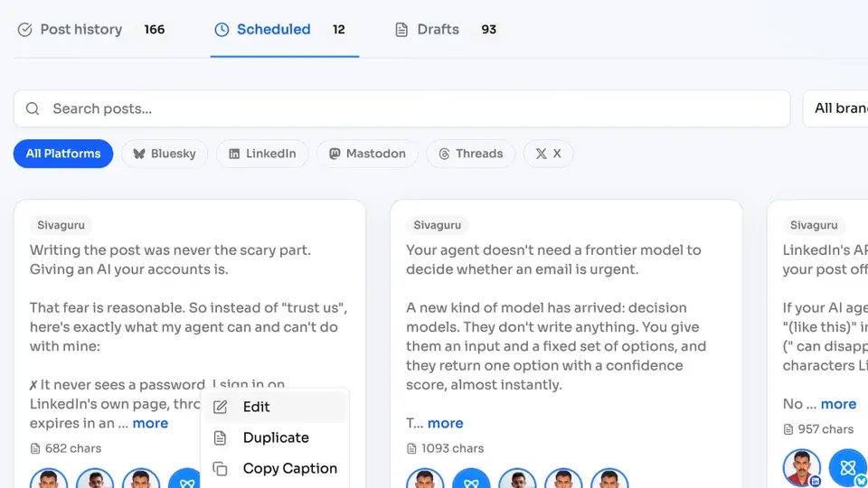Select the All Platforms filter
This screenshot has width=868, height=488.
63,154
